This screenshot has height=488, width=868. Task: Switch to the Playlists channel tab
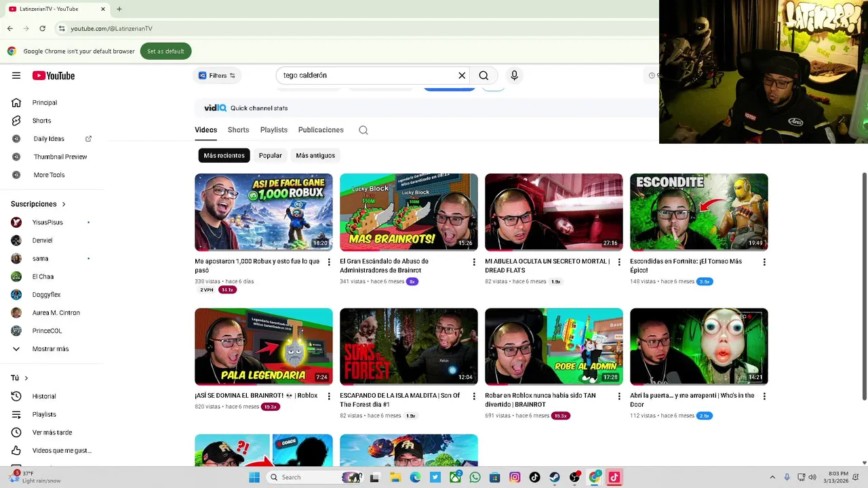pyautogui.click(x=274, y=130)
